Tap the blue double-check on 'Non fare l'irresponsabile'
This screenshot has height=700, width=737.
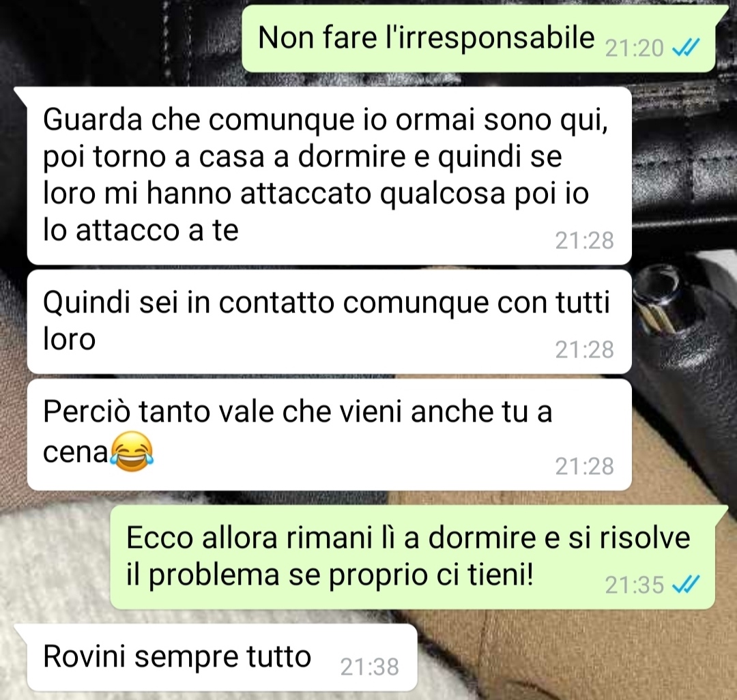coord(687,48)
